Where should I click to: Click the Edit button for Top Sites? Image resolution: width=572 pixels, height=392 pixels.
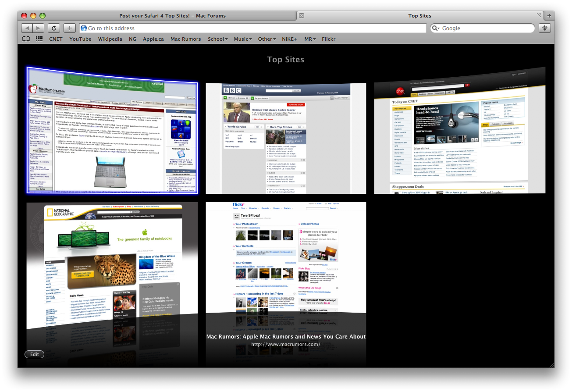(x=35, y=354)
